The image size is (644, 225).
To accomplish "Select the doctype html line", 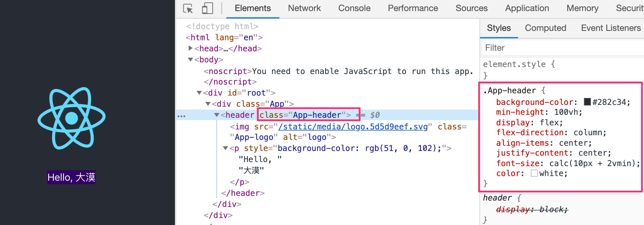I will click(x=222, y=26).
